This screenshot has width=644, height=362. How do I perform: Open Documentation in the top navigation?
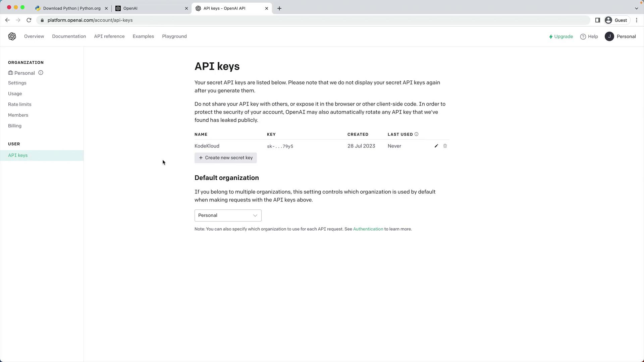pyautogui.click(x=69, y=37)
